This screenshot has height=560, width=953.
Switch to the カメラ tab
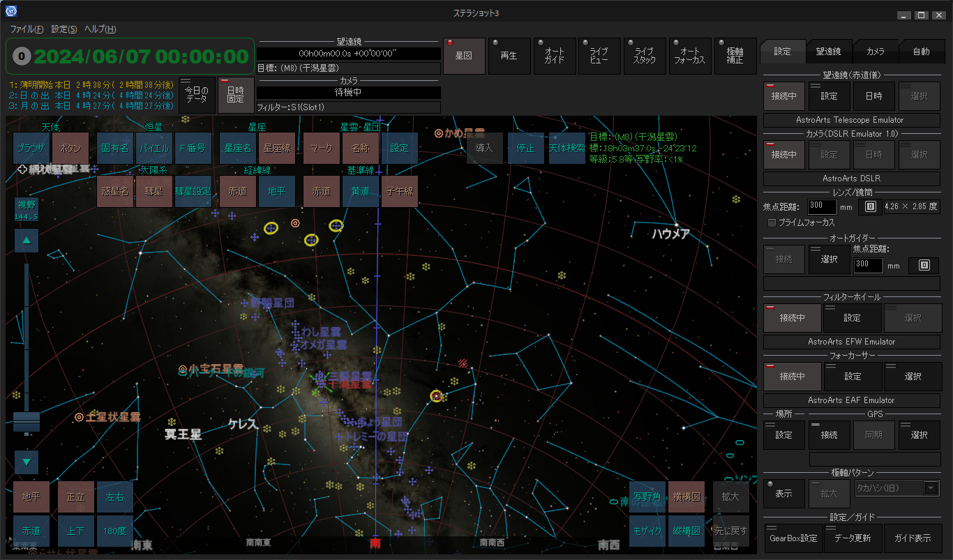(x=875, y=51)
